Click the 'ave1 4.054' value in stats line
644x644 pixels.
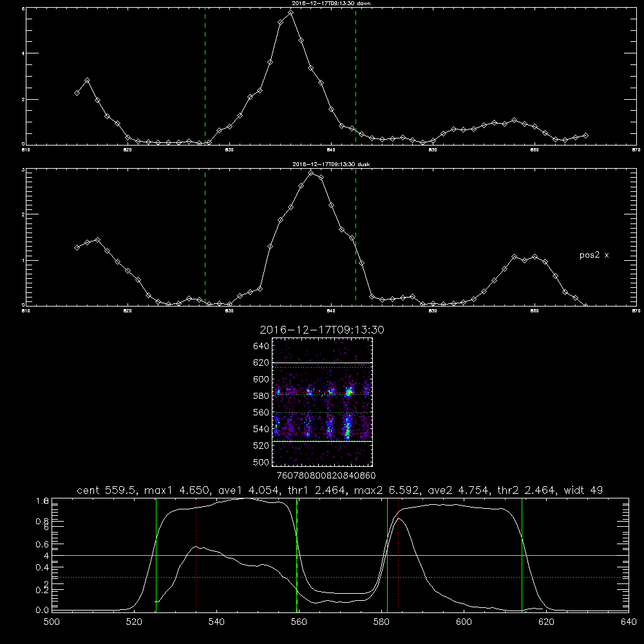[250, 490]
